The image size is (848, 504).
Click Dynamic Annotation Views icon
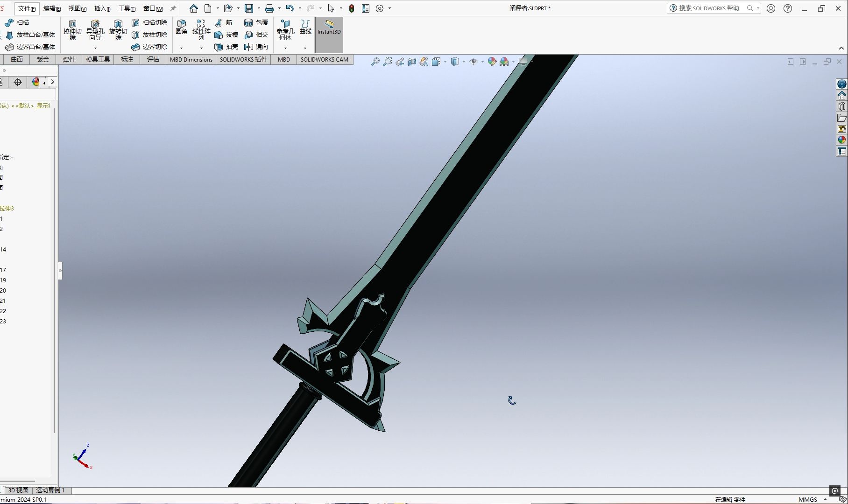point(424,62)
